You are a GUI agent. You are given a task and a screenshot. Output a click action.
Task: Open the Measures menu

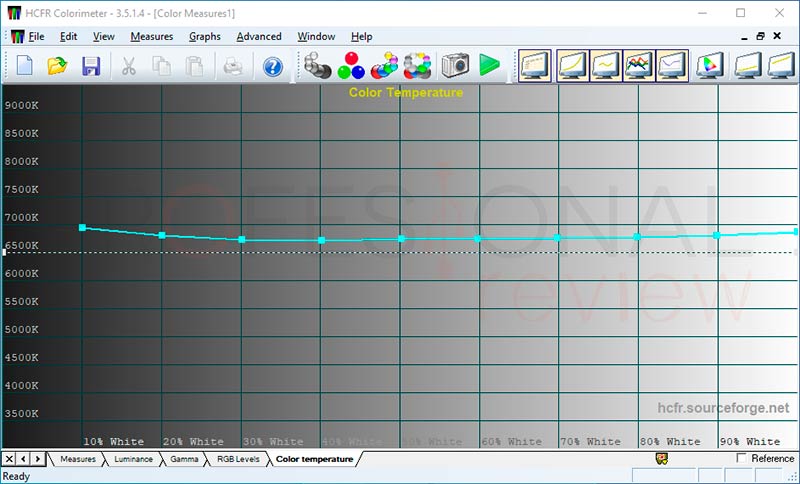(x=152, y=37)
